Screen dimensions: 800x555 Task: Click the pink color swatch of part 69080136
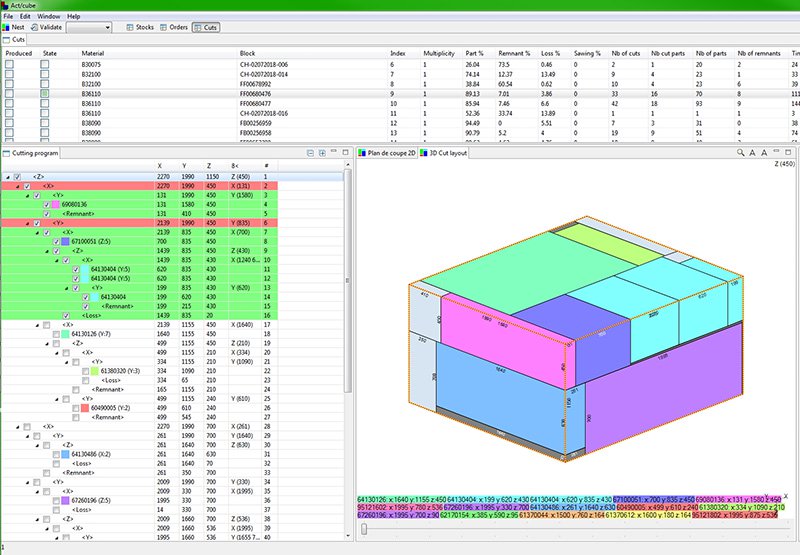click(x=55, y=204)
